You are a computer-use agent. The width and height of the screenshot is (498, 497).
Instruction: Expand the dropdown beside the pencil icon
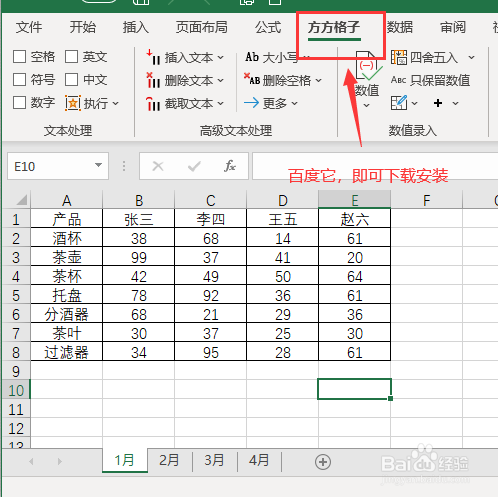[415, 103]
